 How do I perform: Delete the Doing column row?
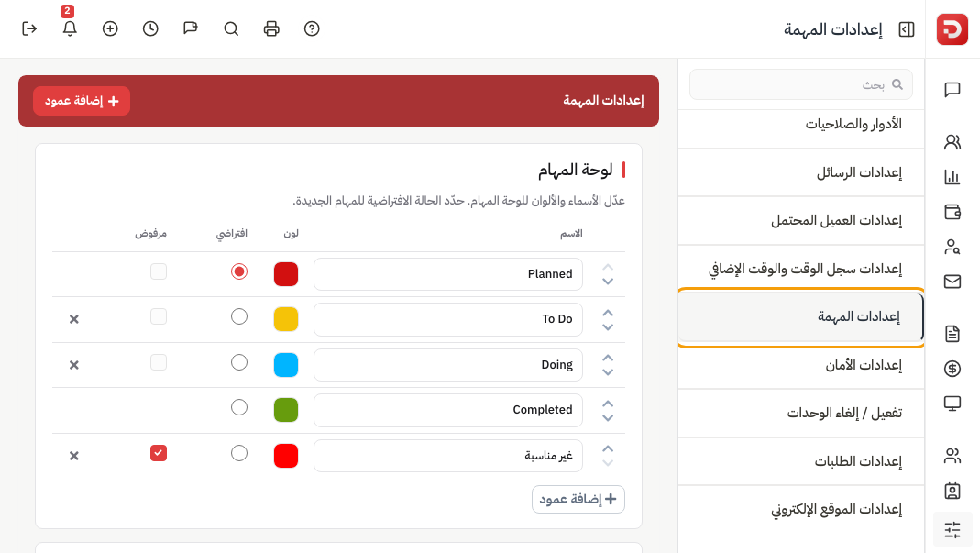coord(73,365)
